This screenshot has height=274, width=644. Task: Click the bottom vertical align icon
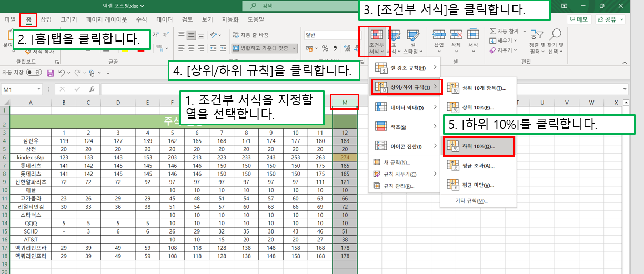tap(203, 35)
